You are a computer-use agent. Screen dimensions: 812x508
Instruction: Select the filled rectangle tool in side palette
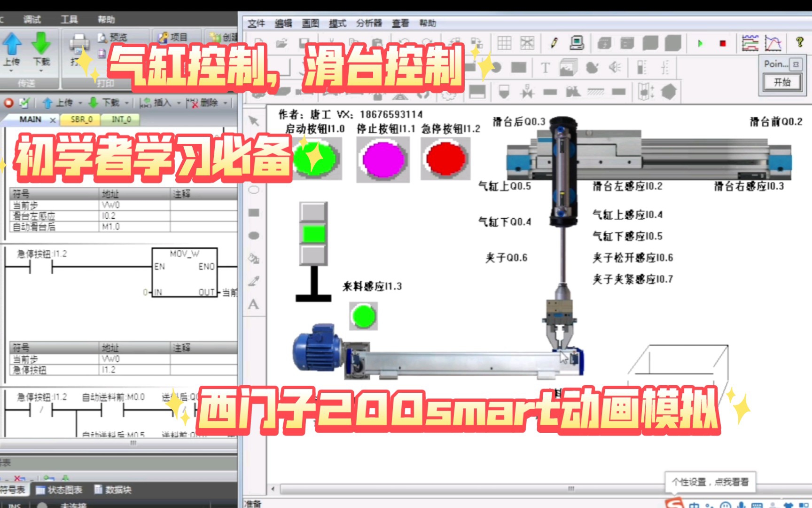[x=254, y=213]
